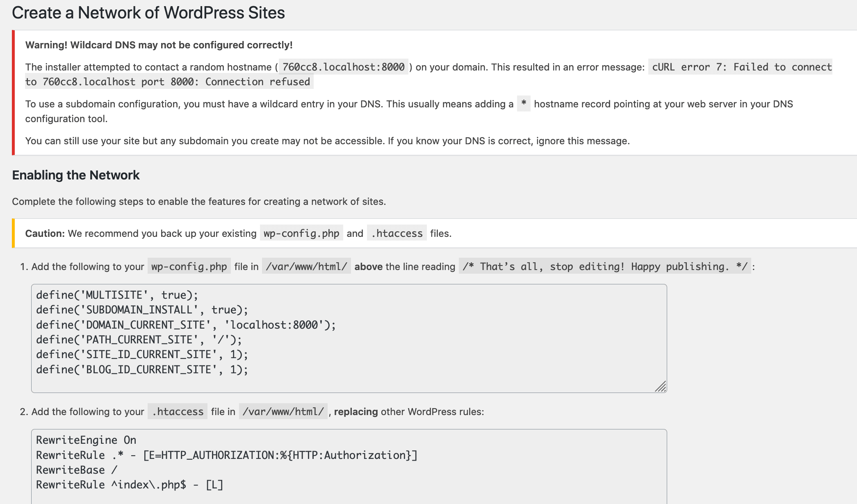Click the SITE_ID_CURRENT_SITE define line
Image resolution: width=857 pixels, height=504 pixels.
142,354
